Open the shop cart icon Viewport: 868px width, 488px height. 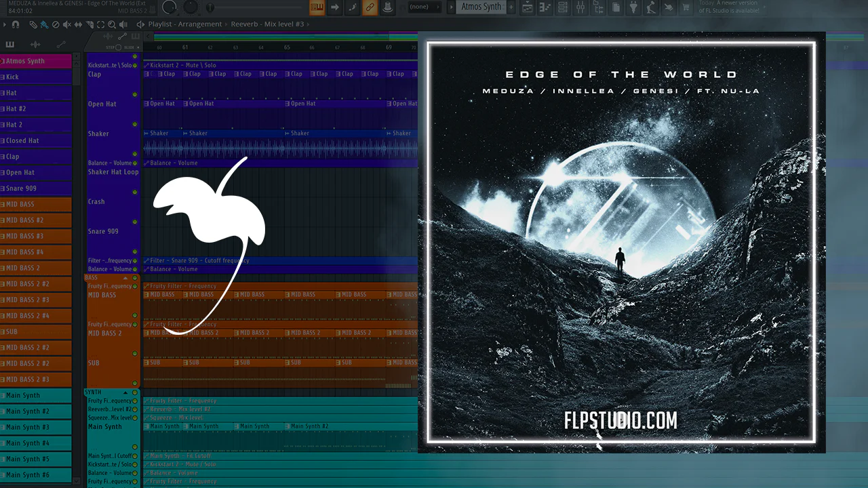(x=686, y=7)
